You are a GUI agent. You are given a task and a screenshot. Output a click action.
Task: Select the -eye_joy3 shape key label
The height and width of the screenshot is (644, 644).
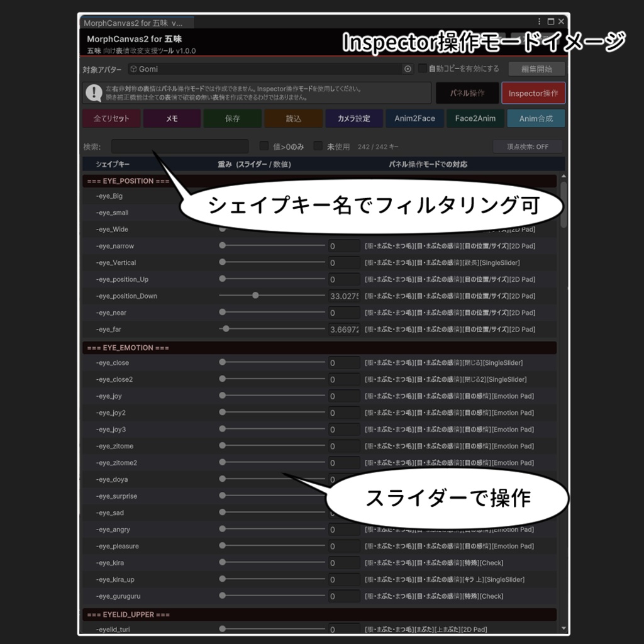(111, 430)
